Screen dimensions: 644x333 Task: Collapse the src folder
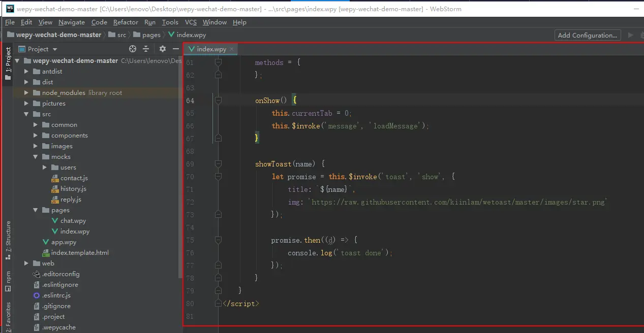pos(26,114)
